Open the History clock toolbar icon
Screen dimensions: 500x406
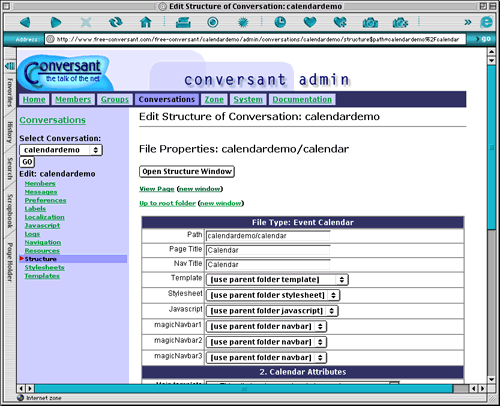[280, 22]
